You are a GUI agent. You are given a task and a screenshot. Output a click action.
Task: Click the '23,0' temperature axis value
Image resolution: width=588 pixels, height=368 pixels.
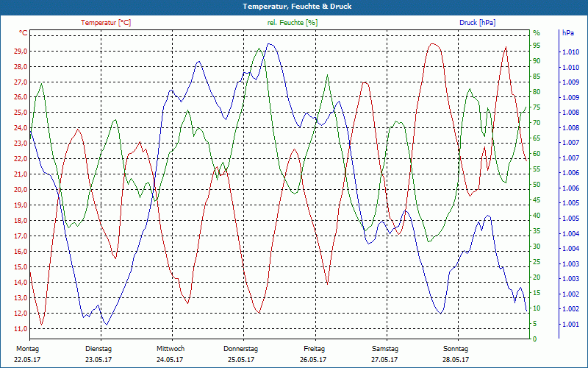point(21,143)
